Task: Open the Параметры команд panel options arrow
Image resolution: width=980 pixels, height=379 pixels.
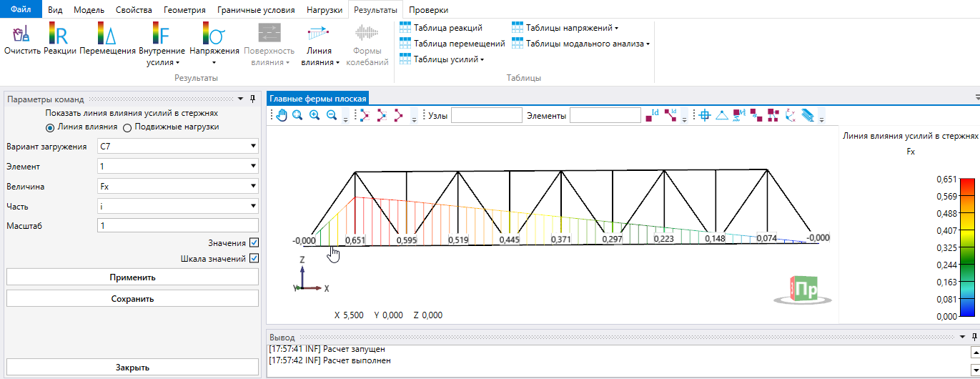Action: coord(241,99)
